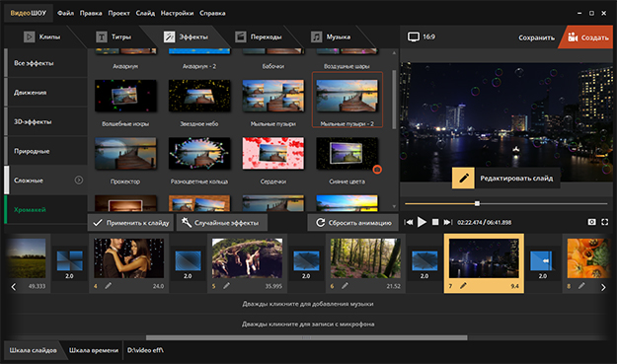The height and width of the screenshot is (364, 617).
Task: Click the play button in the preview controls
Action: [422, 222]
